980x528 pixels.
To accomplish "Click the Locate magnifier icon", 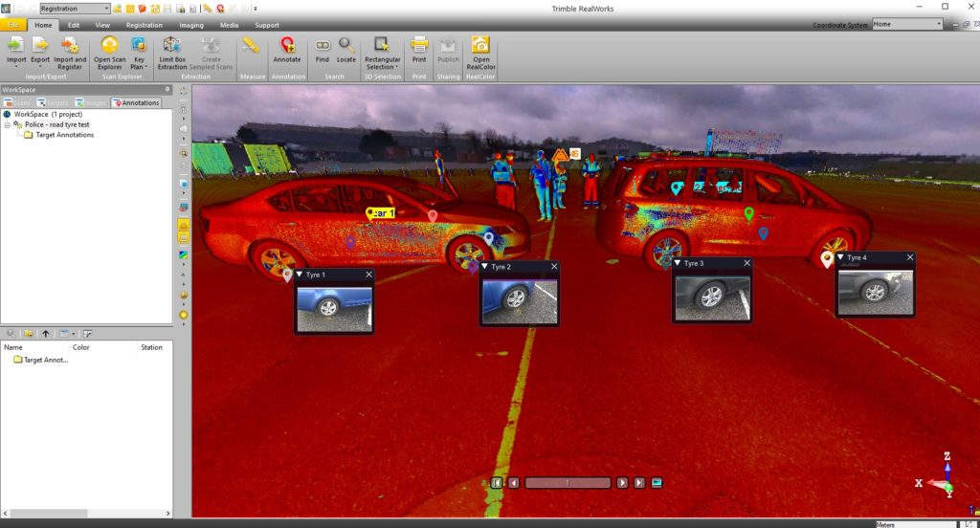I will tap(345, 45).
